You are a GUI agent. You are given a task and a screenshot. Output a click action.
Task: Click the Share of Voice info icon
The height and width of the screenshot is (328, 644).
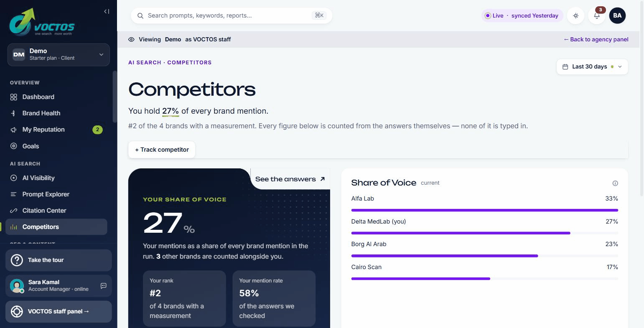pos(615,183)
